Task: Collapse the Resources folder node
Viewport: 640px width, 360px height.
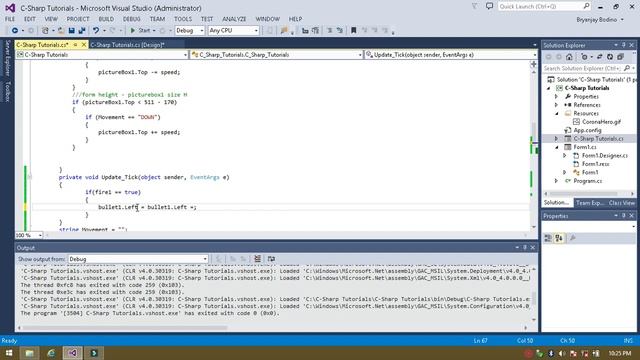Action: point(556,113)
